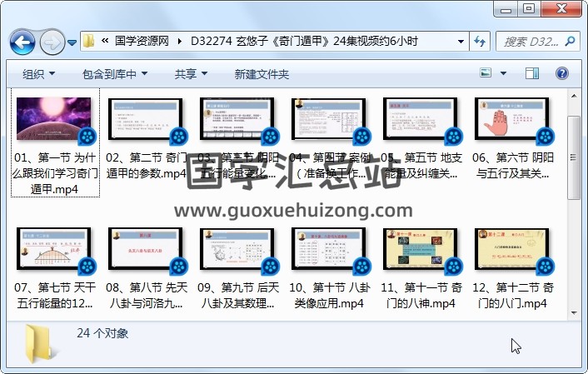Click the film reel badge on video 07
The image size is (588, 374).
[x=87, y=267]
